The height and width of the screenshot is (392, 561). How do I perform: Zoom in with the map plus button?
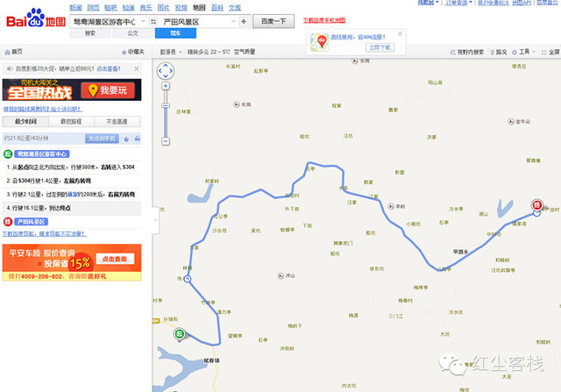(x=166, y=86)
